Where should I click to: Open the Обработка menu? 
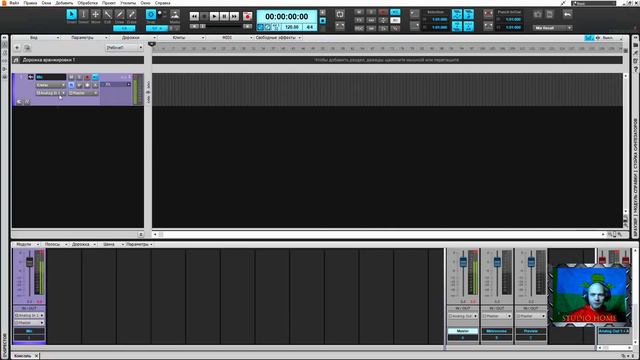click(88, 3)
